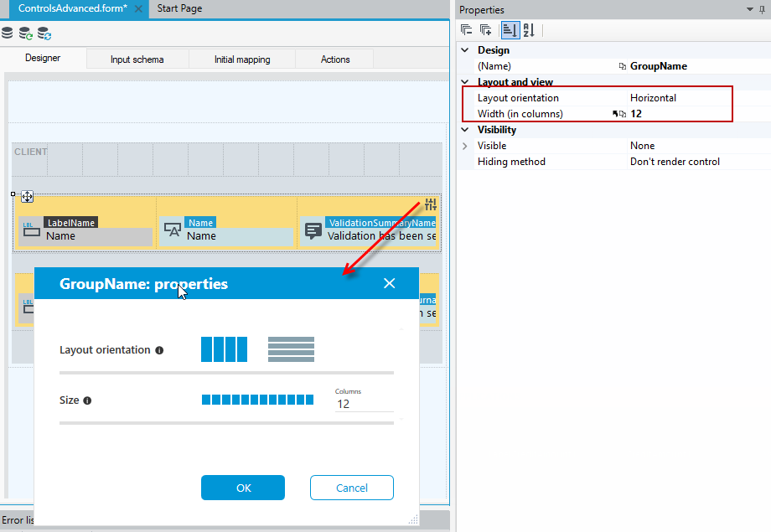Click the Name text box control icon
This screenshot has width=771, height=532.
point(173,230)
